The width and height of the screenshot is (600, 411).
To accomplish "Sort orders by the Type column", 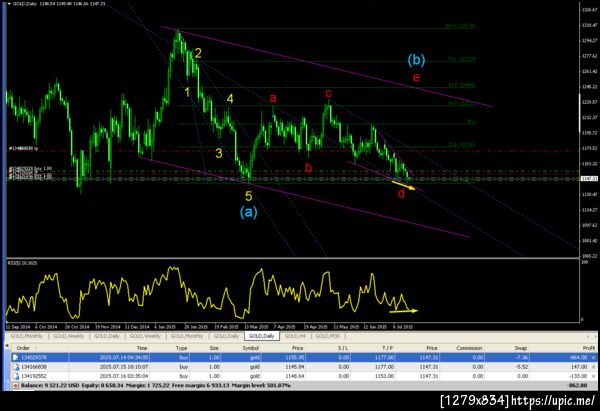I will [181, 348].
